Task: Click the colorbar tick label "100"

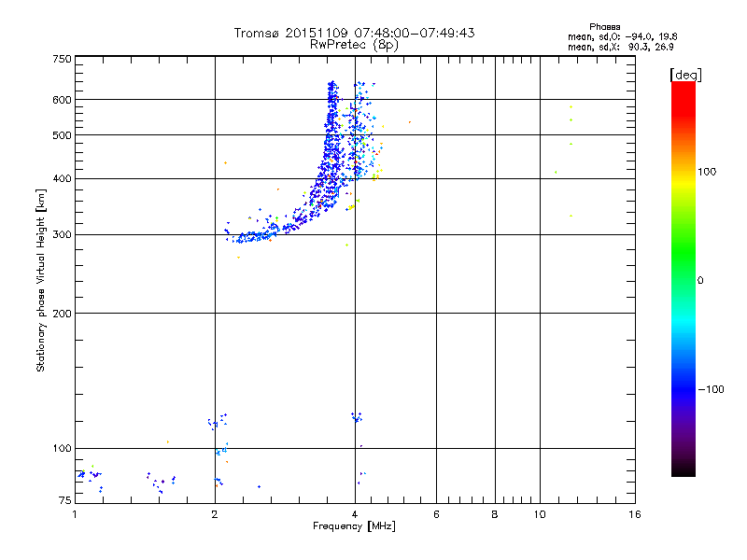Action: pyautogui.click(x=707, y=172)
